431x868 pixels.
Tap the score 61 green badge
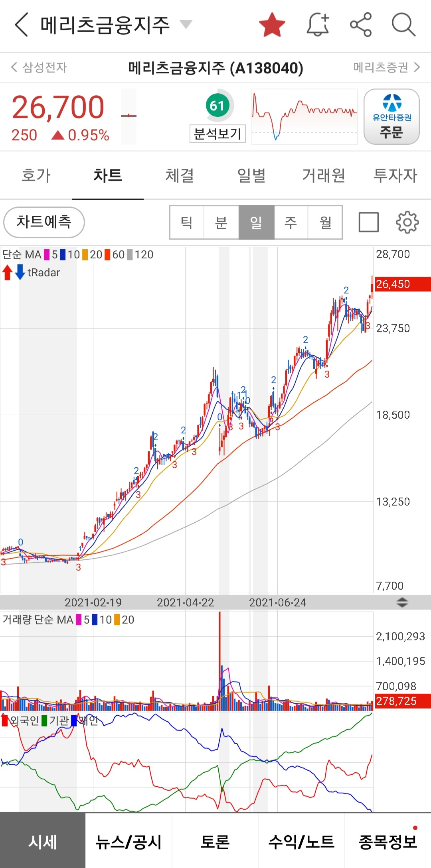pyautogui.click(x=218, y=106)
